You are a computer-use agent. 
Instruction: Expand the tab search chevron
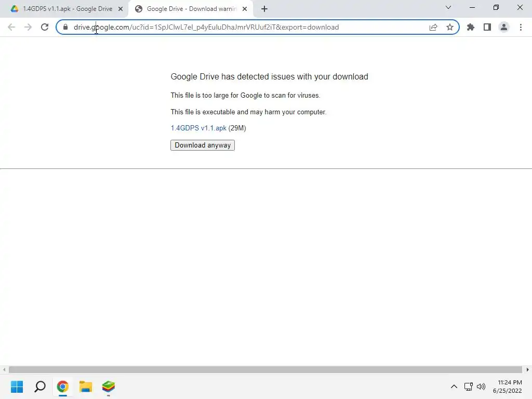pyautogui.click(x=448, y=7)
